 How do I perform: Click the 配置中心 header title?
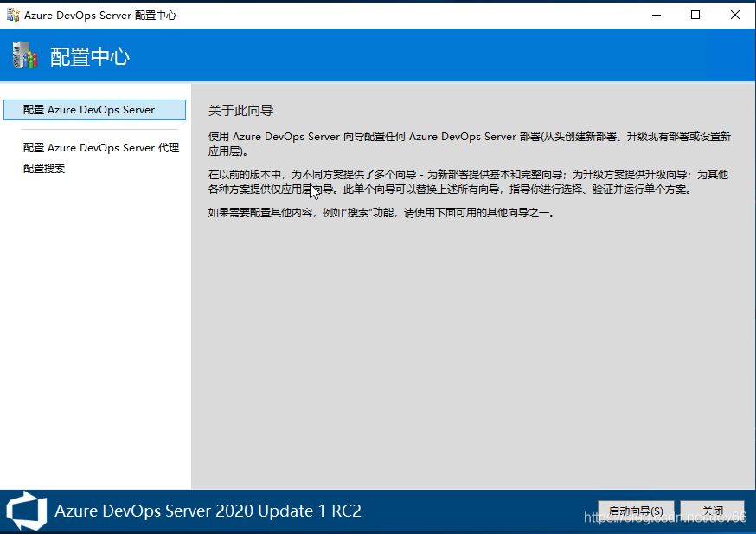pos(90,57)
